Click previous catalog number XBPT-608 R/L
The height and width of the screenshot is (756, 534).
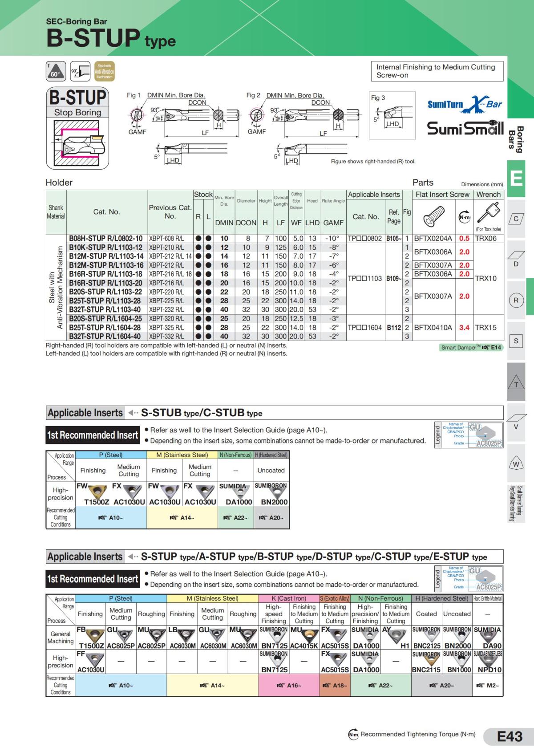(166, 238)
